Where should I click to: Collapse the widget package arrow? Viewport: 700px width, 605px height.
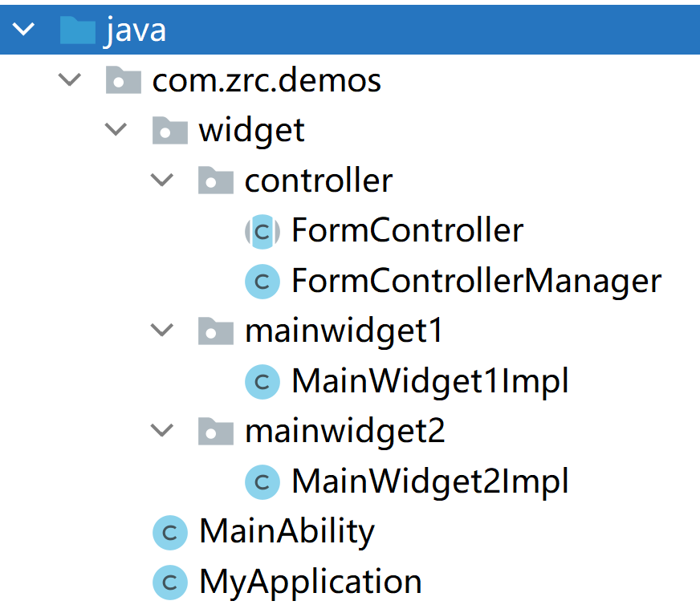117,131
